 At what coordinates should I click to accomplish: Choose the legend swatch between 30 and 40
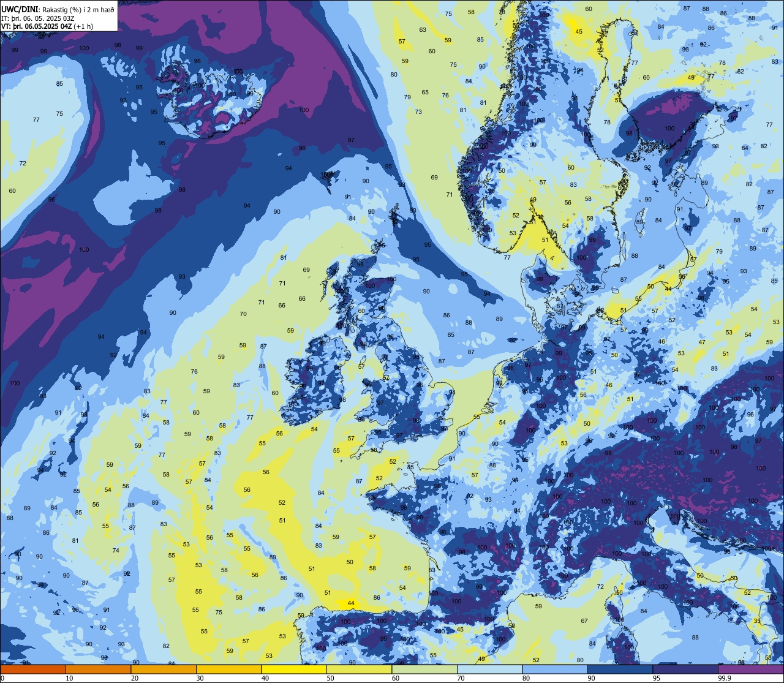click(x=228, y=670)
